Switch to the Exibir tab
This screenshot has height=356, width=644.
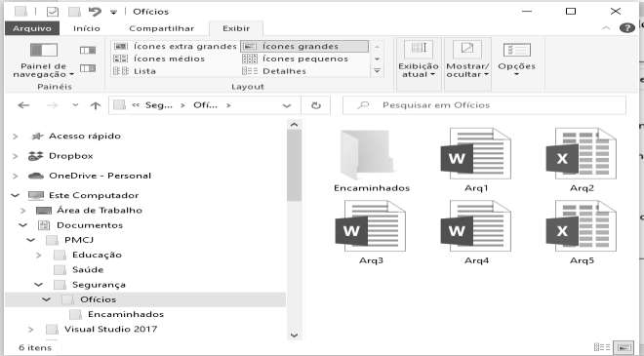point(236,28)
